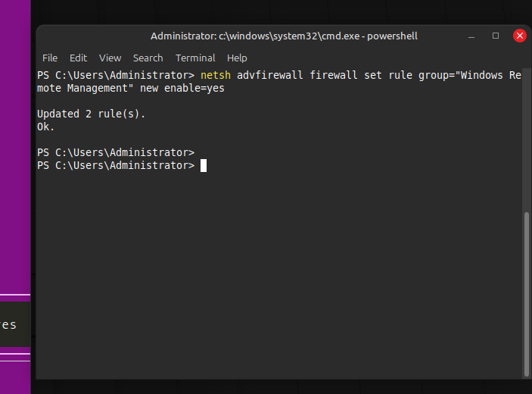Click the Administrator cmd.exe title bar text
This screenshot has width=532, height=394.
point(284,36)
